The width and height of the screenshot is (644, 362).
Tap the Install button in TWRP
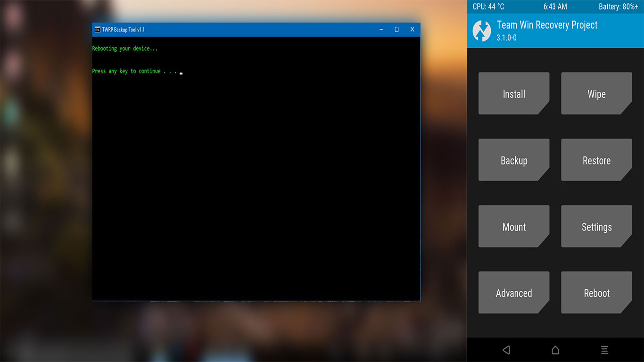(x=514, y=93)
